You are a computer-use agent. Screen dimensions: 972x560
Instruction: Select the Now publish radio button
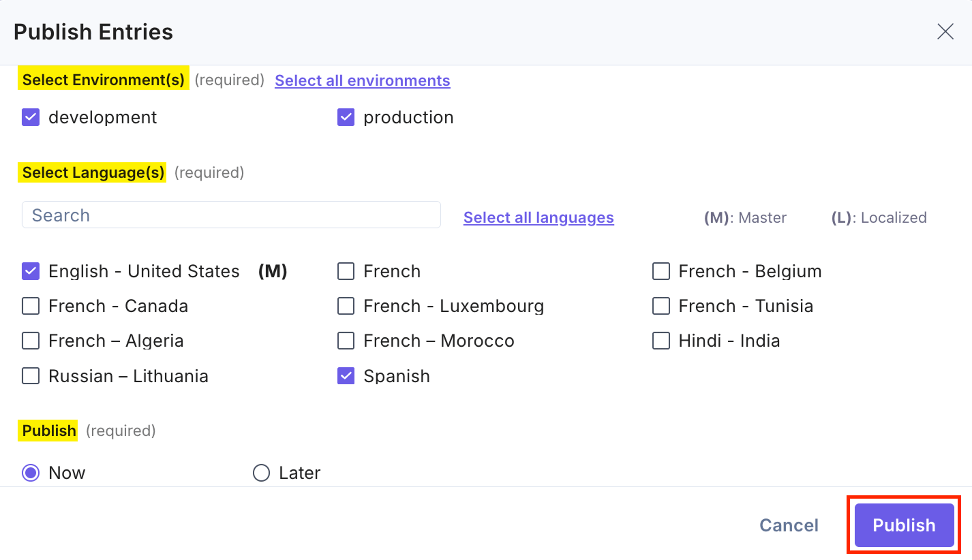pos(31,473)
